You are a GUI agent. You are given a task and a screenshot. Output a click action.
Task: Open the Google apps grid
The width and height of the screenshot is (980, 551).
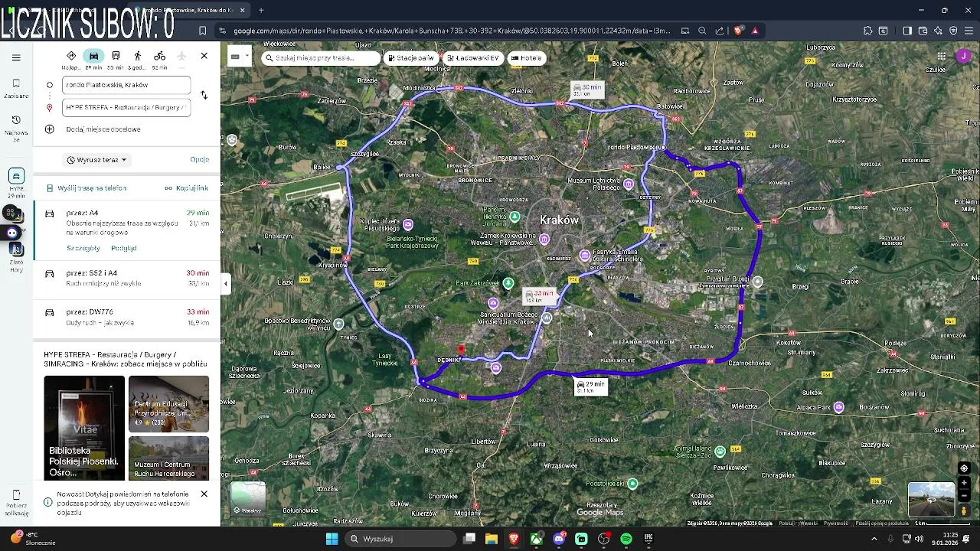(x=942, y=56)
